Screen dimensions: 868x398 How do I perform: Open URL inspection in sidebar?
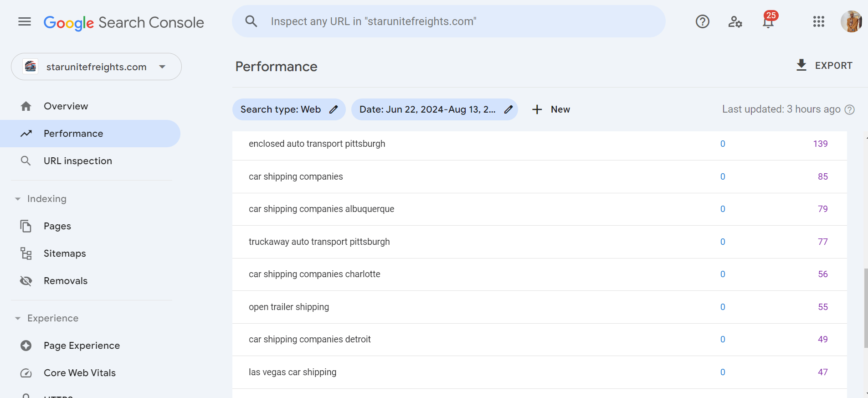coord(90,161)
